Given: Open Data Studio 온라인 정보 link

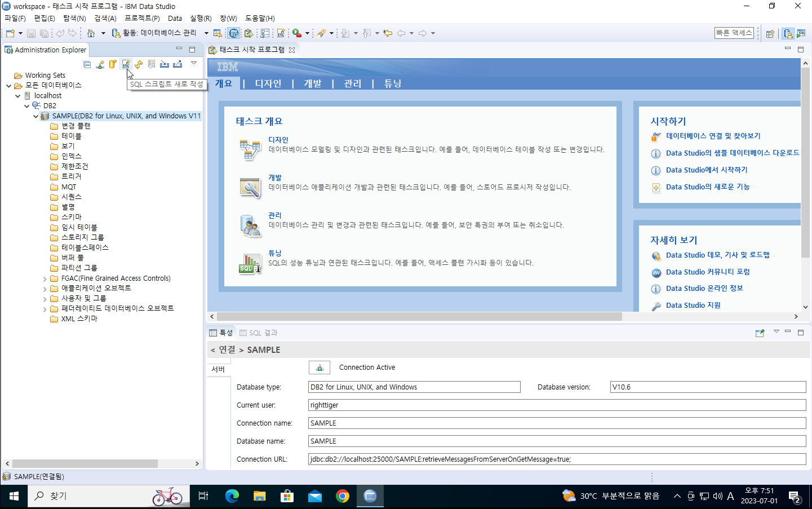Looking at the screenshot, I should pos(704,288).
